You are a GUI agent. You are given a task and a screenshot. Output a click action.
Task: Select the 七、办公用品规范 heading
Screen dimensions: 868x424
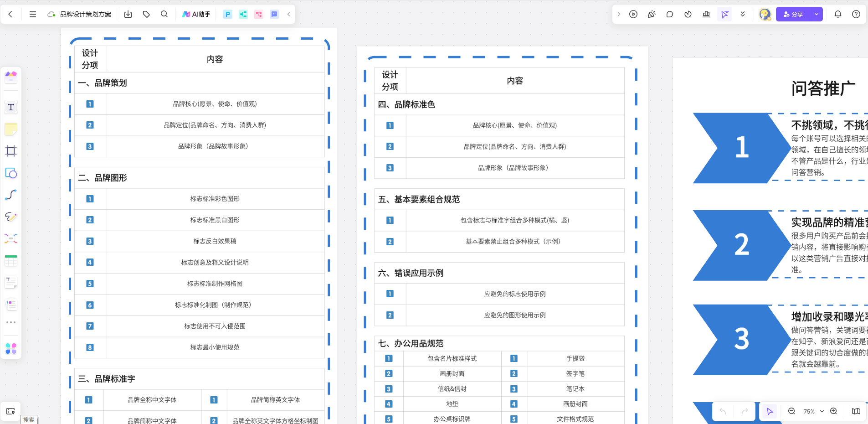[x=411, y=343]
